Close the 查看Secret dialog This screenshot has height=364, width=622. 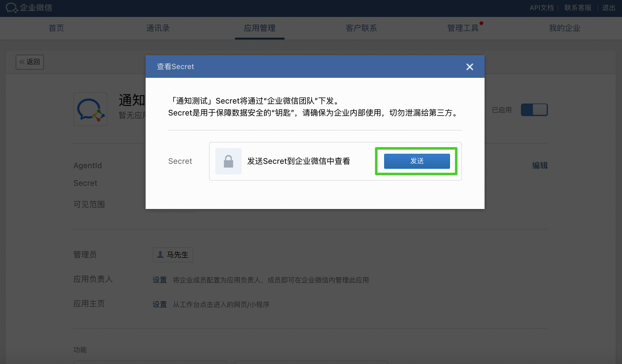click(469, 67)
